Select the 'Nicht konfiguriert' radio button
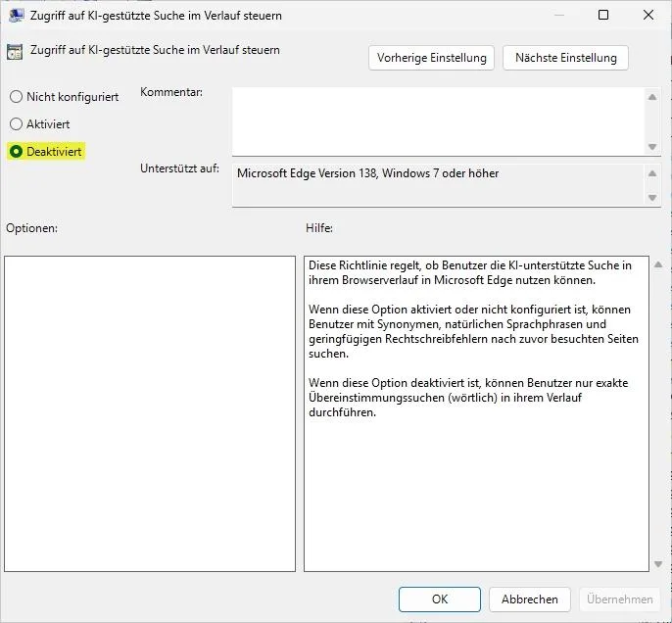 click(x=16, y=97)
